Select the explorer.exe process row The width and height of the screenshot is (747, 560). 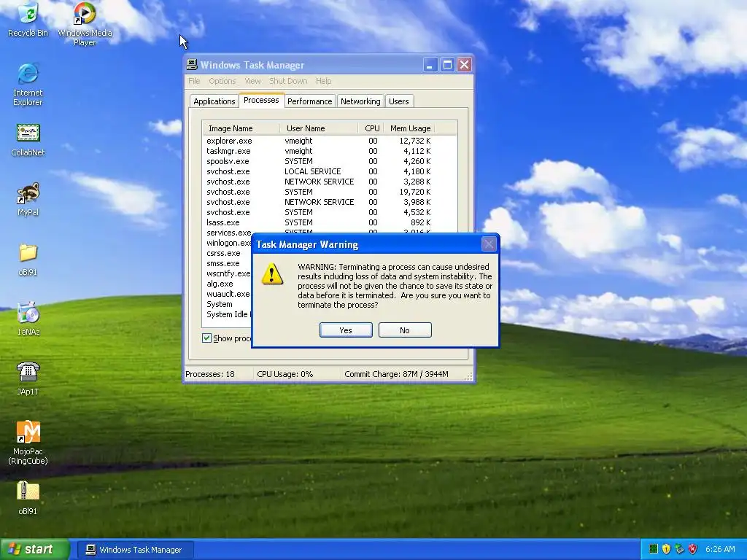[x=318, y=141]
